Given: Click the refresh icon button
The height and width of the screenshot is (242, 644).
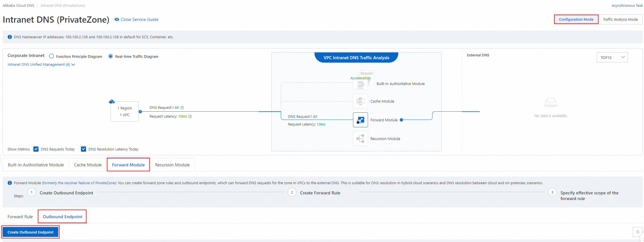Looking at the screenshot, I should pos(637,232).
